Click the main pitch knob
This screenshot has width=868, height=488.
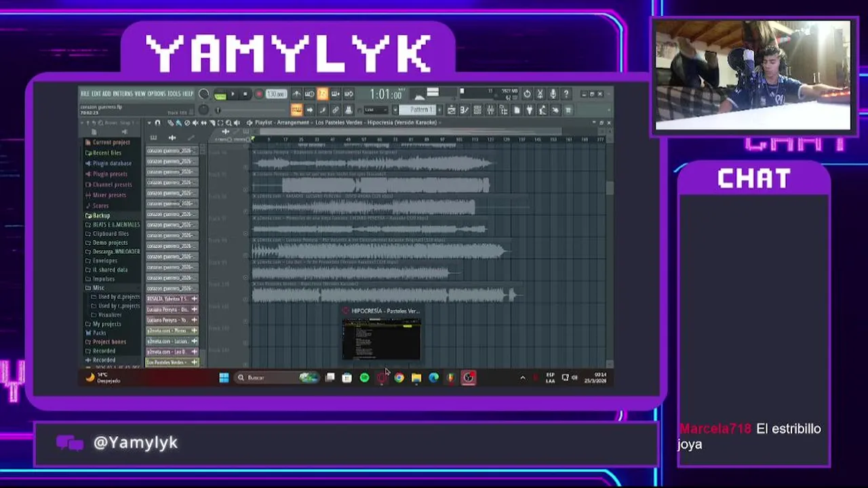[203, 110]
